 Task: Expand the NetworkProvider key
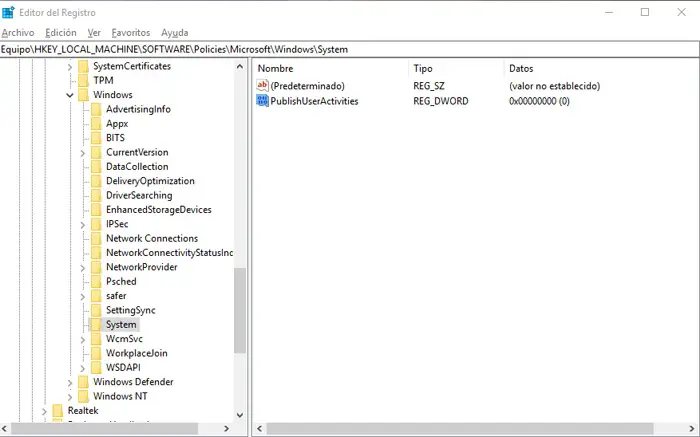[83, 268]
